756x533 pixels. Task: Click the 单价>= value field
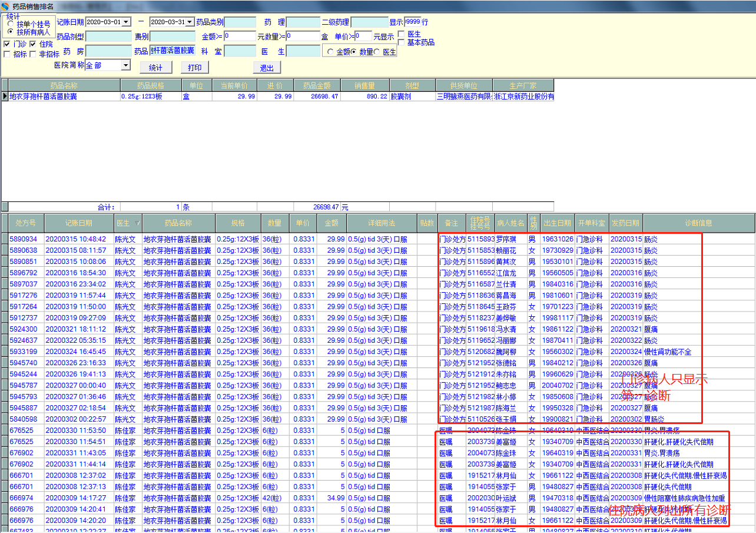coord(364,37)
